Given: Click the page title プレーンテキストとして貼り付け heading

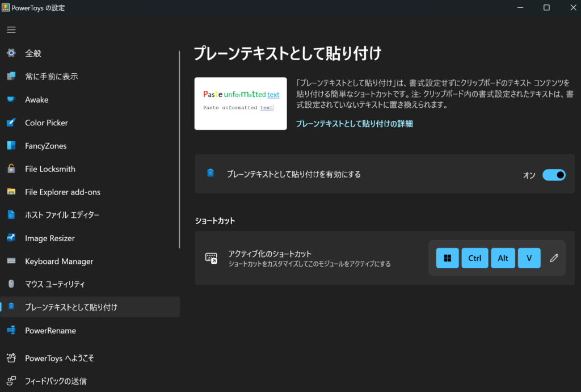Looking at the screenshot, I should (x=288, y=53).
